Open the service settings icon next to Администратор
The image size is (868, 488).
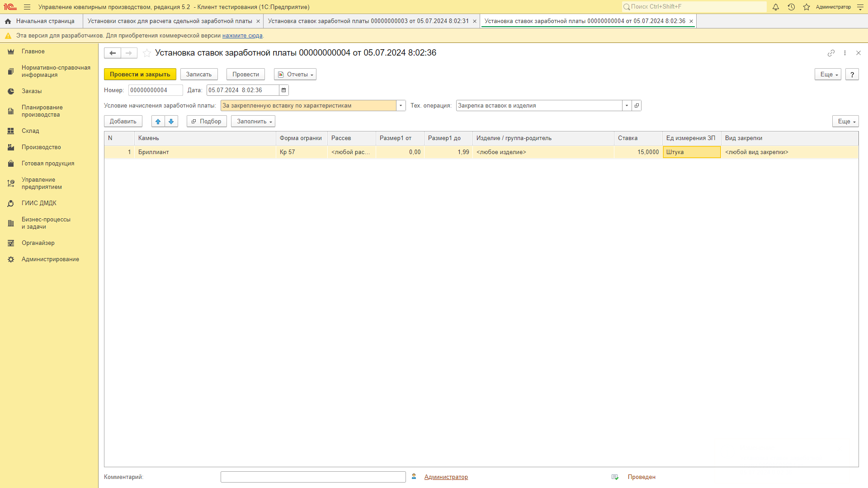[x=860, y=7]
